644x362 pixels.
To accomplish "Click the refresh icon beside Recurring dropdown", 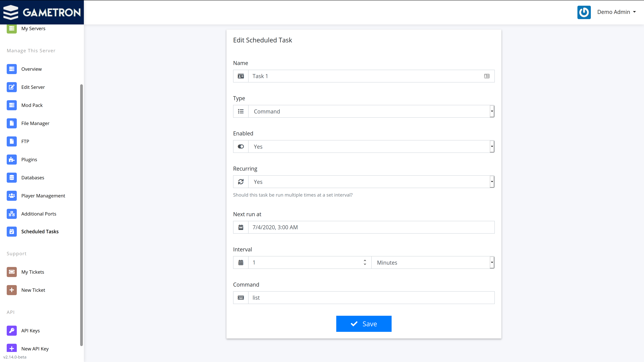I will pyautogui.click(x=241, y=182).
